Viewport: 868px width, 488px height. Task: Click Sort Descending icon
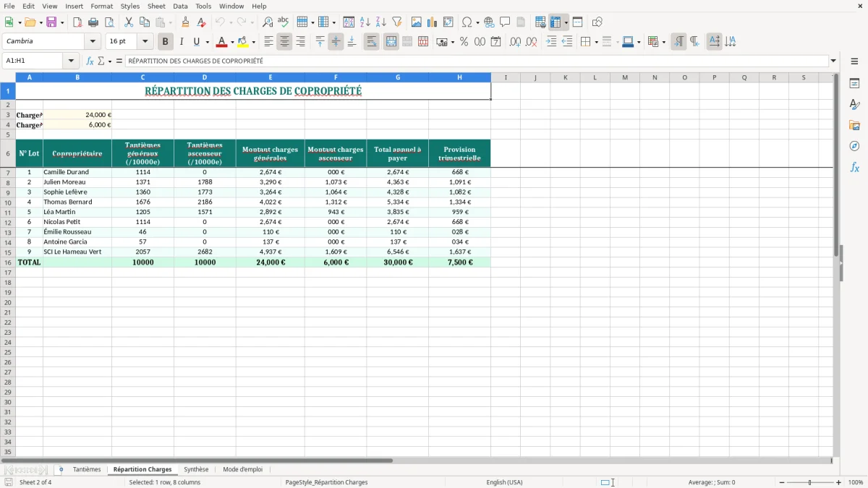coord(381,22)
